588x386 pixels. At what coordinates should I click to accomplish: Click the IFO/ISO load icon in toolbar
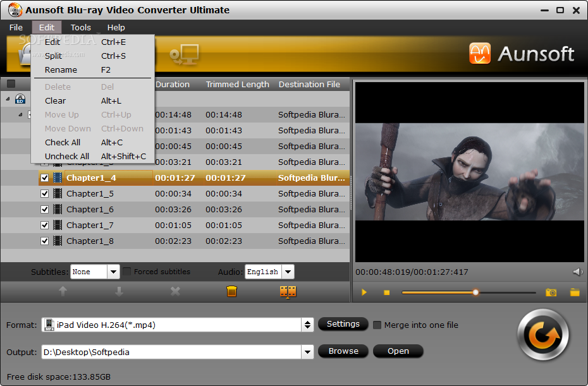click(x=184, y=55)
